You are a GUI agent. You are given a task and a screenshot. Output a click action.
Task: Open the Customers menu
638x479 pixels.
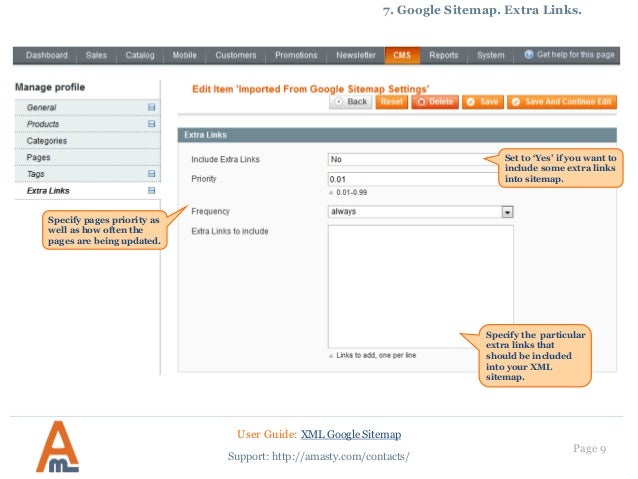click(x=236, y=55)
